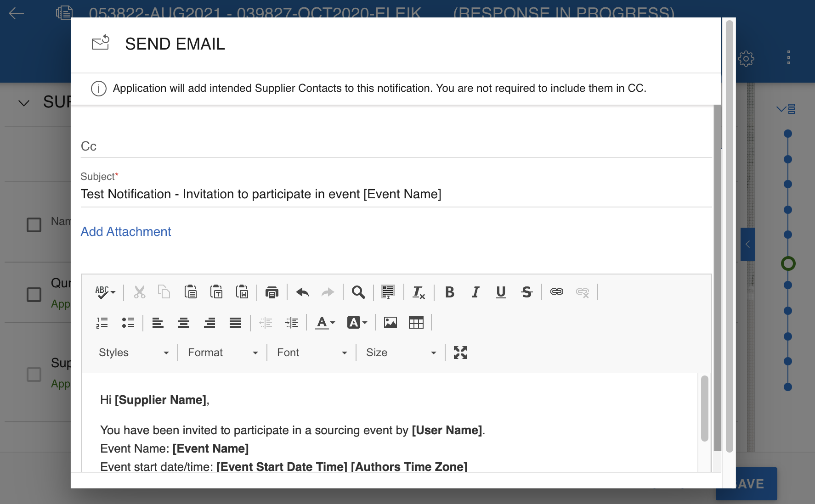Image resolution: width=815 pixels, height=504 pixels.
Task: Click the Add Attachment link
Action: tap(126, 232)
